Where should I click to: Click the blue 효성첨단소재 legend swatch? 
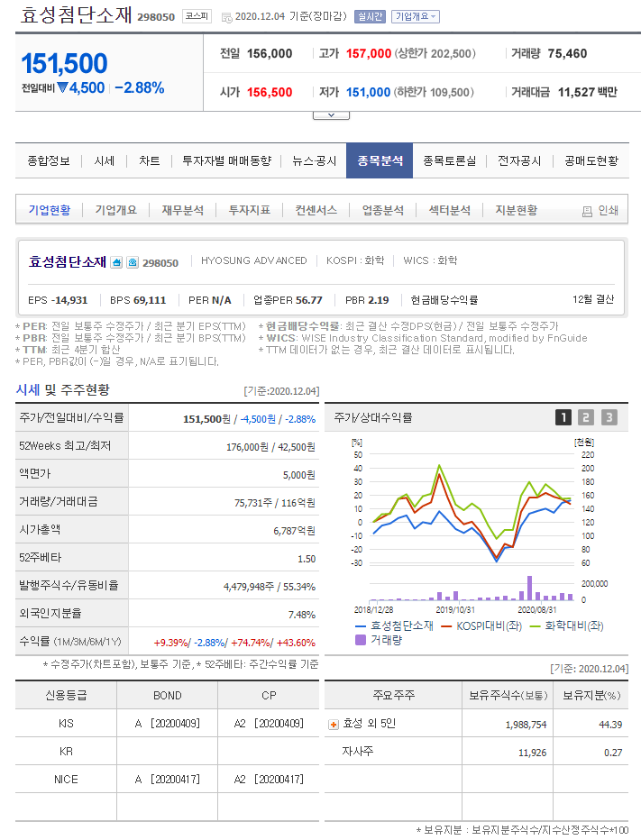click(x=360, y=626)
